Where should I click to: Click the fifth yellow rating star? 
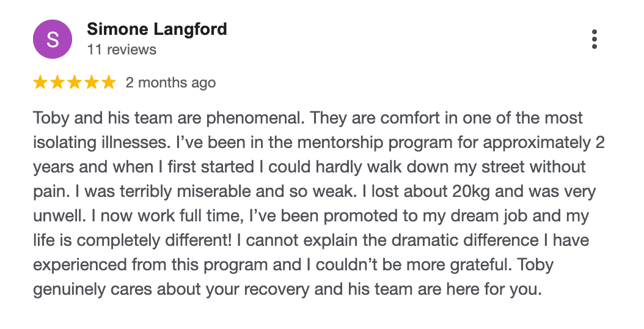[108, 83]
